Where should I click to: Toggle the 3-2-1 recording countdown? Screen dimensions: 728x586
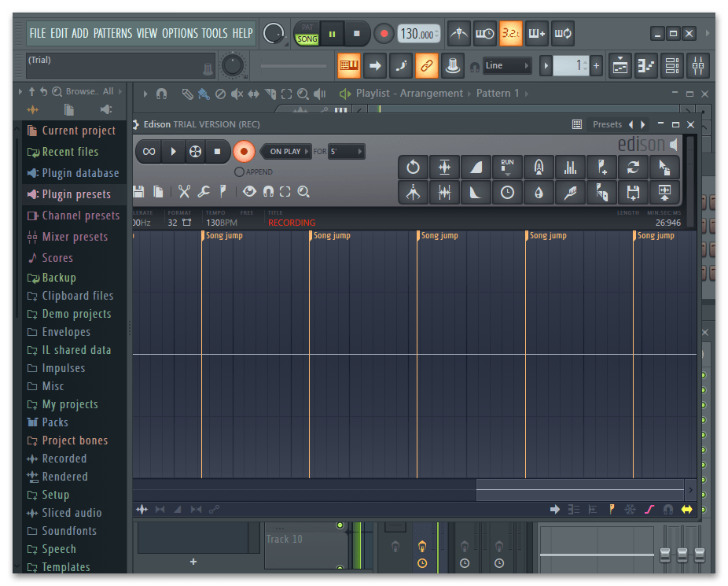point(511,34)
